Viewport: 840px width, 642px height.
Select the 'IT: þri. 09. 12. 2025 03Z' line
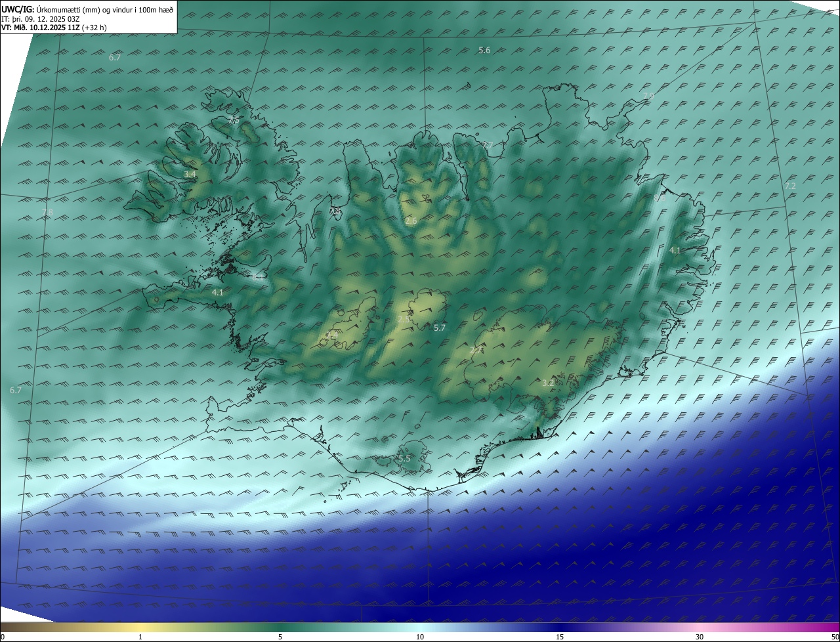[40, 19]
